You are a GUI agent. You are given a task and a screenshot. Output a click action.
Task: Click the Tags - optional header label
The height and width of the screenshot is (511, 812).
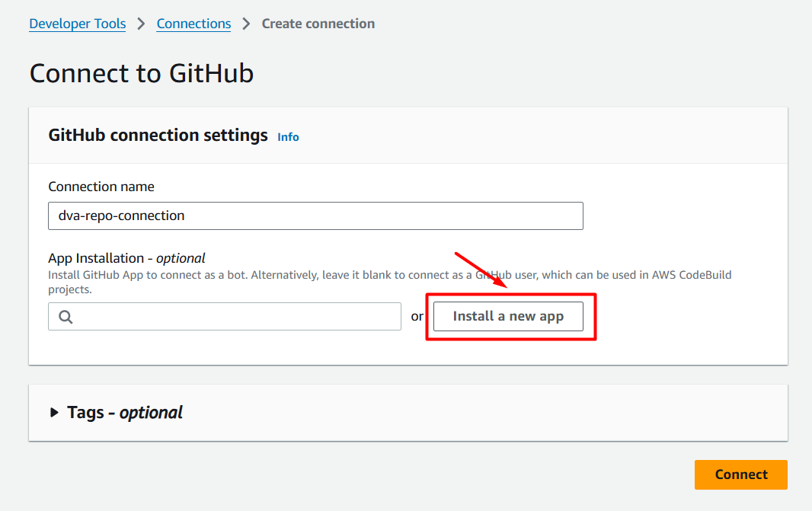click(125, 413)
